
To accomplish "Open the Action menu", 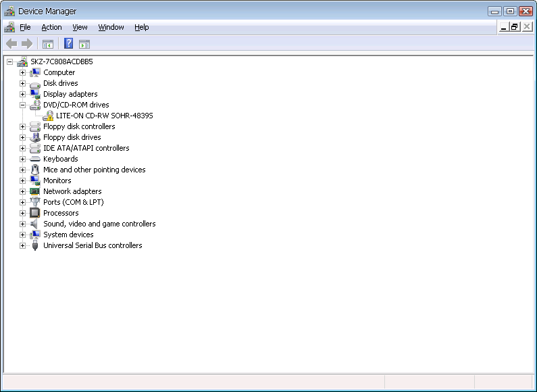I will coord(51,27).
